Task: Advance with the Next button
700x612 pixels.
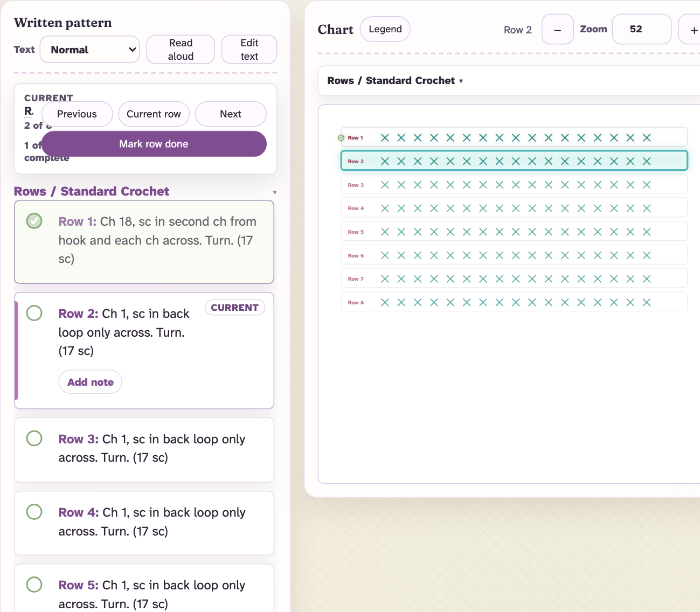Action: (231, 114)
